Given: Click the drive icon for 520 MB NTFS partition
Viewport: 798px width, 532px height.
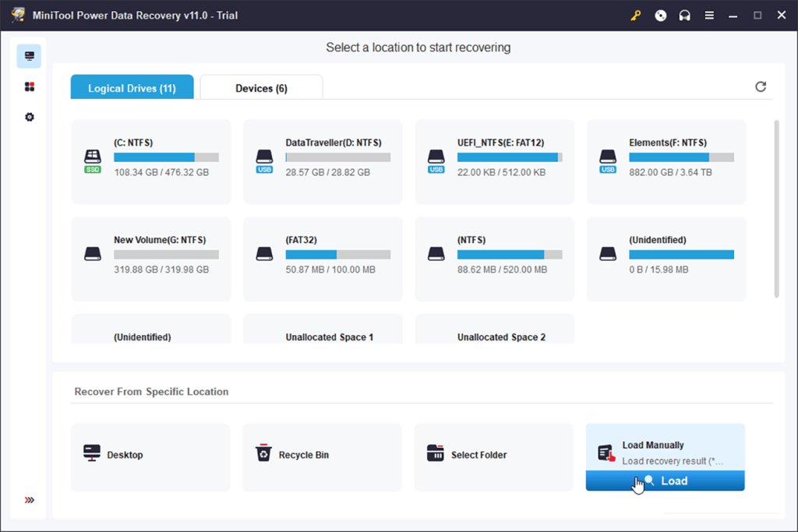Looking at the screenshot, I should tap(436, 254).
